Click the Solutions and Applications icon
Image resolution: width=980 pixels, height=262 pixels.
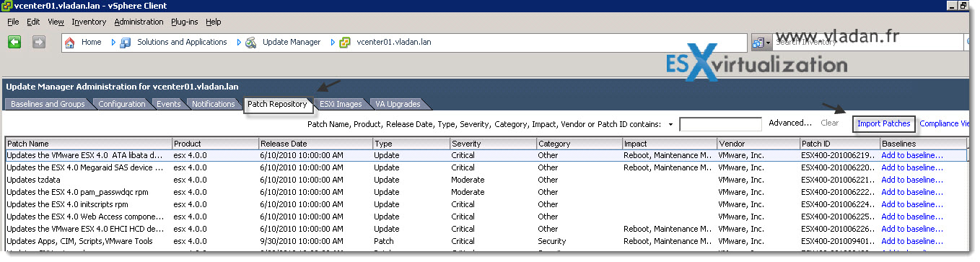click(126, 43)
